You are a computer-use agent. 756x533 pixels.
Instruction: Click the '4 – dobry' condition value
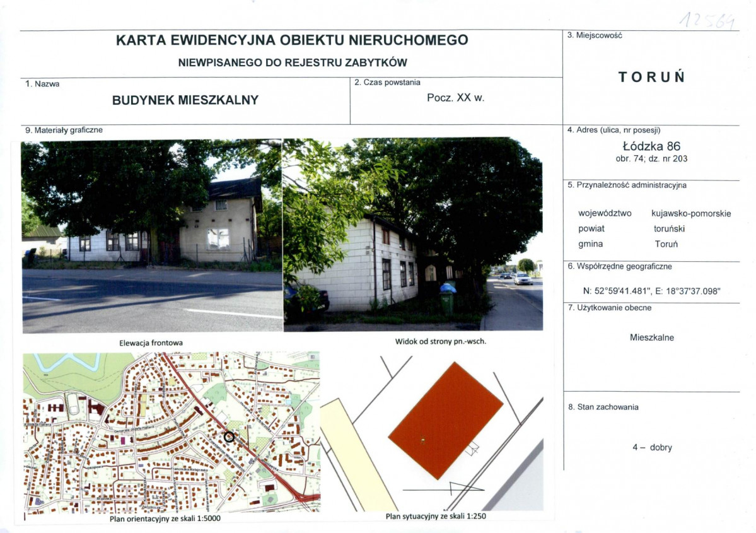coord(652,448)
